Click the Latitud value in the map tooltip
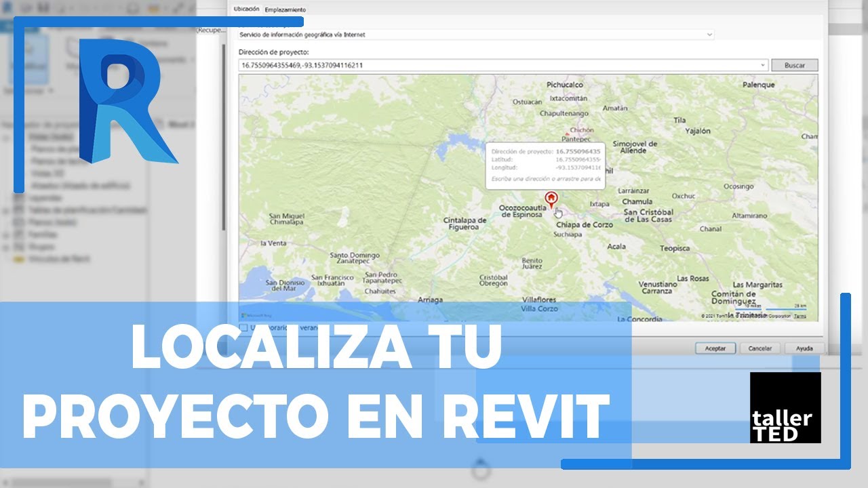868x488 pixels. point(578,159)
